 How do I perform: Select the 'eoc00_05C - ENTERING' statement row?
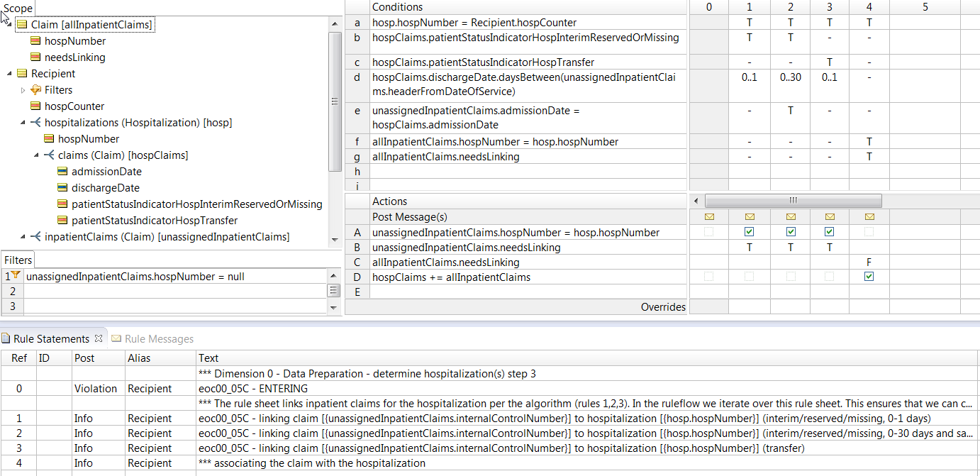point(490,388)
